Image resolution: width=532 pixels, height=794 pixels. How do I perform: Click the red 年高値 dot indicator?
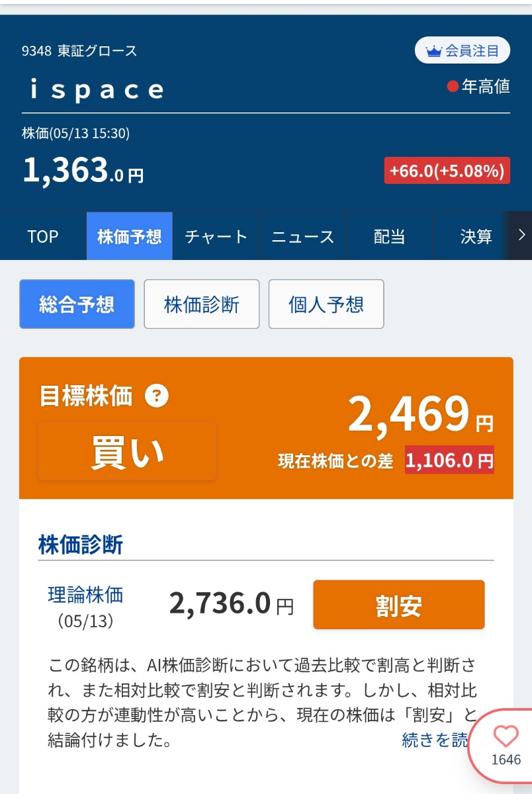coord(453,87)
